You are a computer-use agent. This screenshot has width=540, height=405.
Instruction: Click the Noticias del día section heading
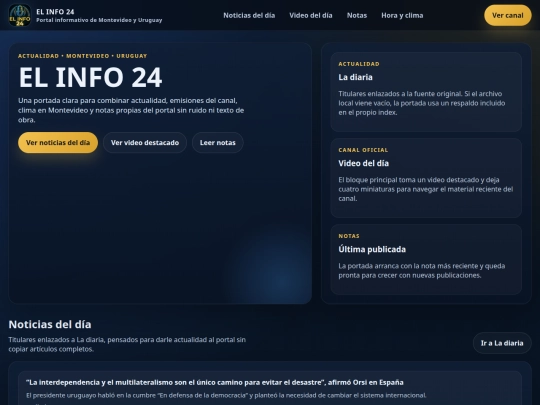coord(50,324)
